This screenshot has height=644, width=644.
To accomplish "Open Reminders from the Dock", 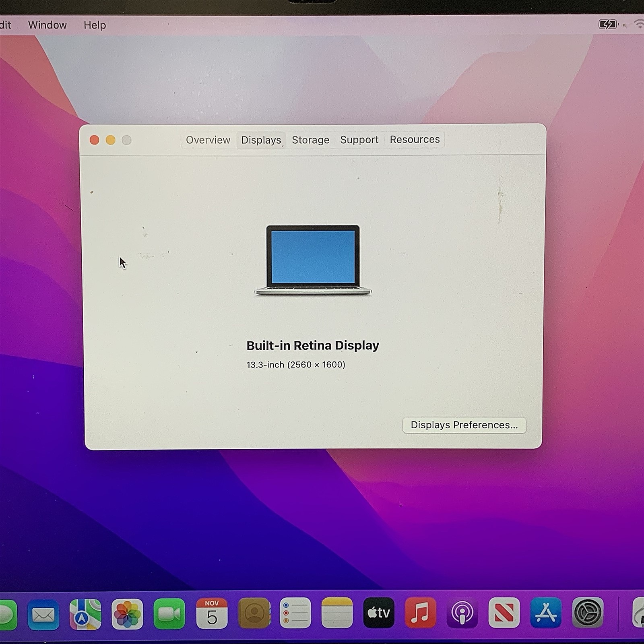I will click(297, 614).
